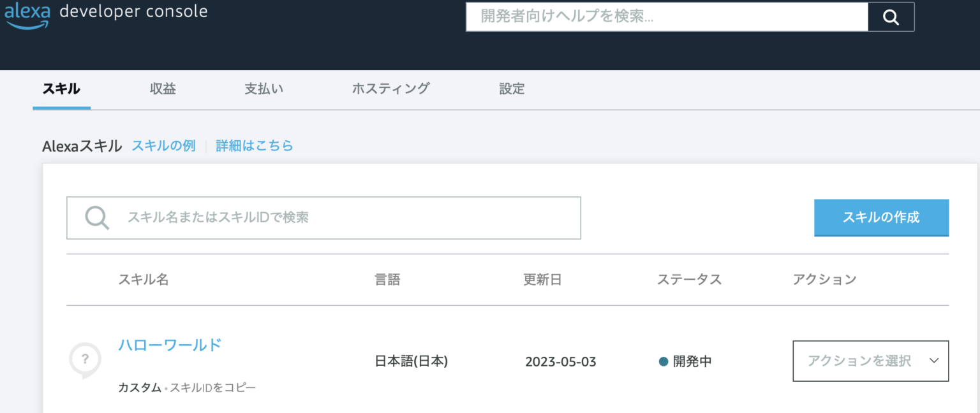The width and height of the screenshot is (980, 413).
Task: Click the header search magnifier icon
Action: [x=891, y=17]
